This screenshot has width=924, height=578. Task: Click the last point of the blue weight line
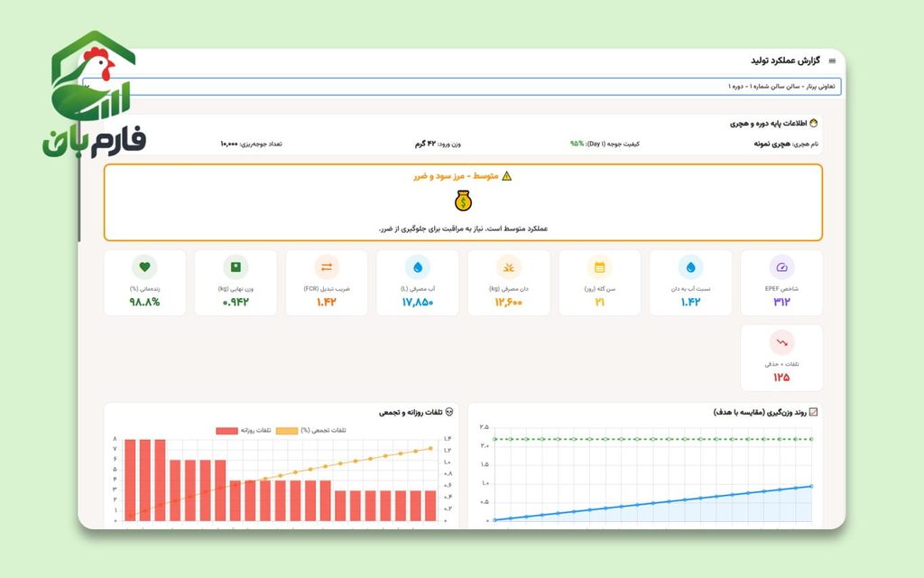(x=811, y=486)
